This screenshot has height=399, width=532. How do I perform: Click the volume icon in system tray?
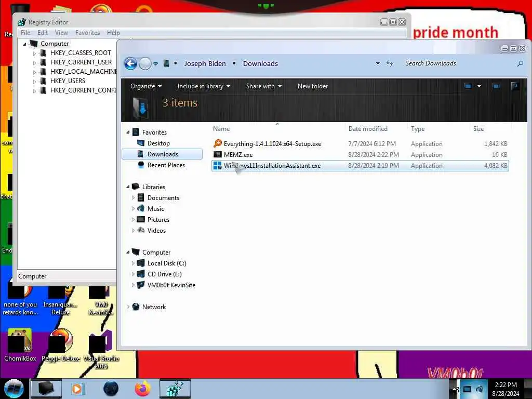click(480, 389)
